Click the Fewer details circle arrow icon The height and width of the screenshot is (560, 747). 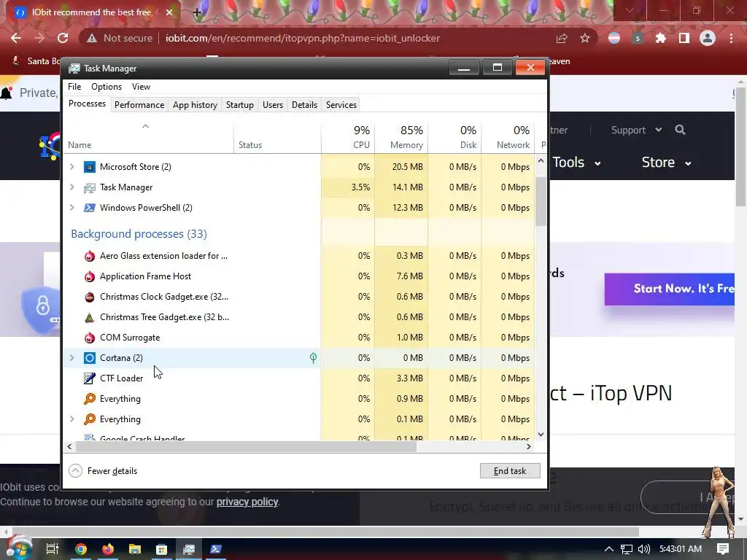[75, 471]
